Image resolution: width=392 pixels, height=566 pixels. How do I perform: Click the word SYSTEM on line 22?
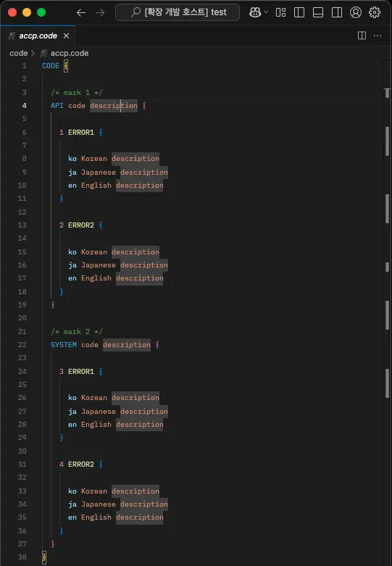[x=64, y=345]
